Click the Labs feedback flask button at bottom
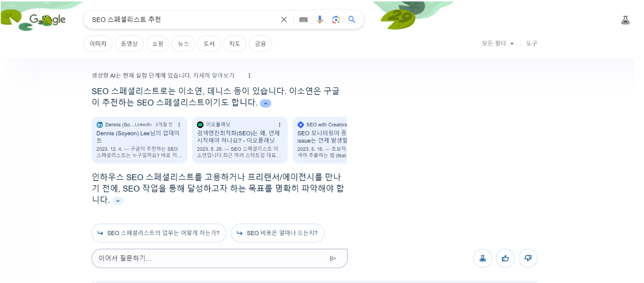Viewport: 644px width, 283px height. click(x=483, y=258)
